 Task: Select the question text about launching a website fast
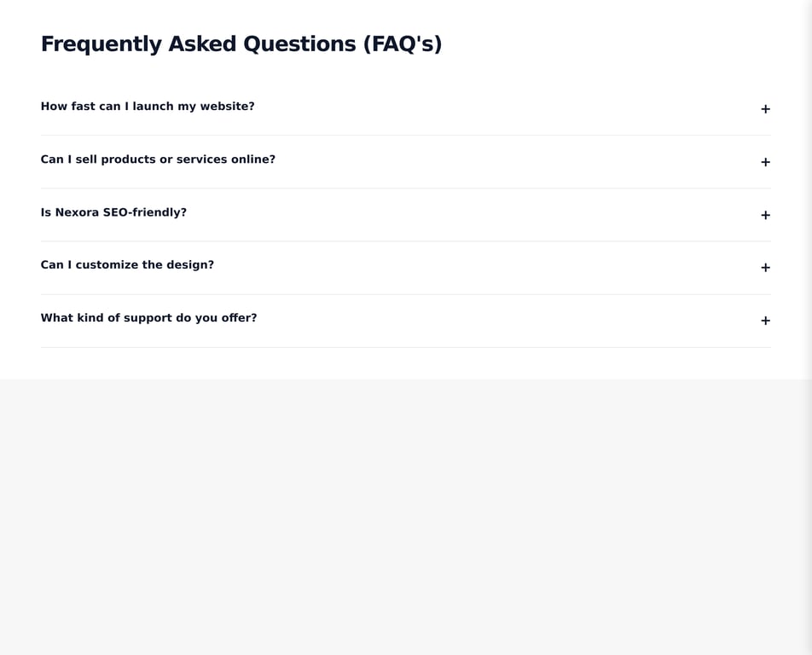click(148, 107)
